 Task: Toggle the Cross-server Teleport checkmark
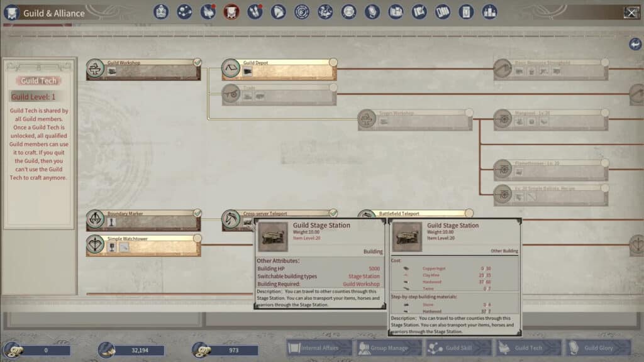[333, 213]
